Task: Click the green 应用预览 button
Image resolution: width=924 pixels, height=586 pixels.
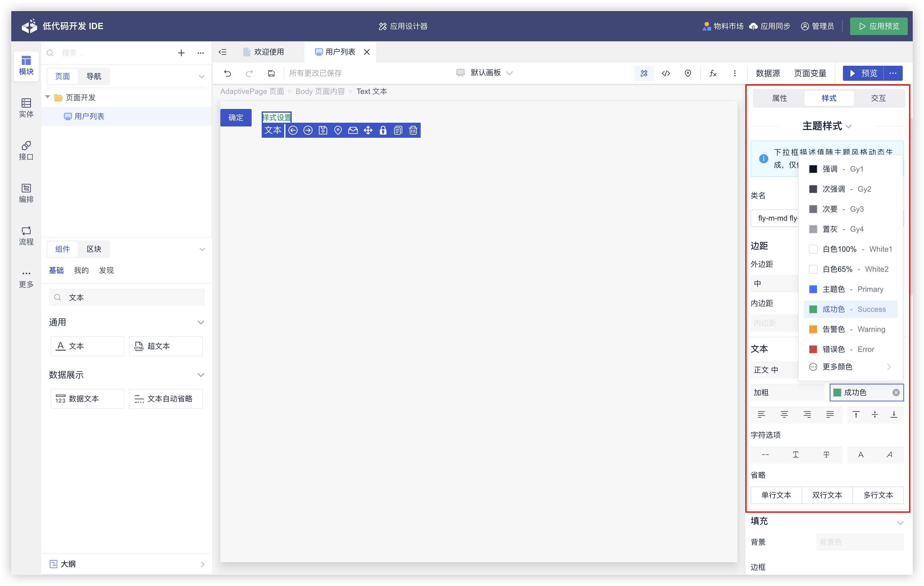Action: (878, 26)
